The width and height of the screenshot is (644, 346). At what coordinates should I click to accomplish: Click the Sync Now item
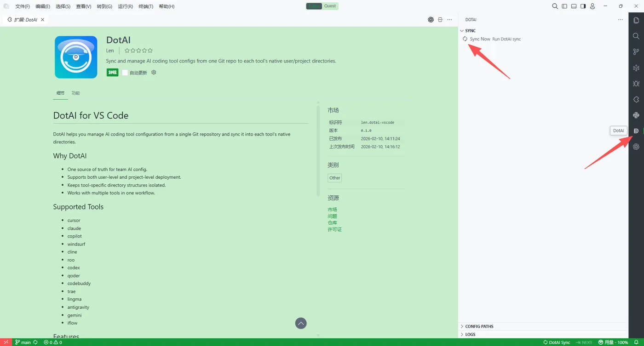pyautogui.click(x=543, y=39)
